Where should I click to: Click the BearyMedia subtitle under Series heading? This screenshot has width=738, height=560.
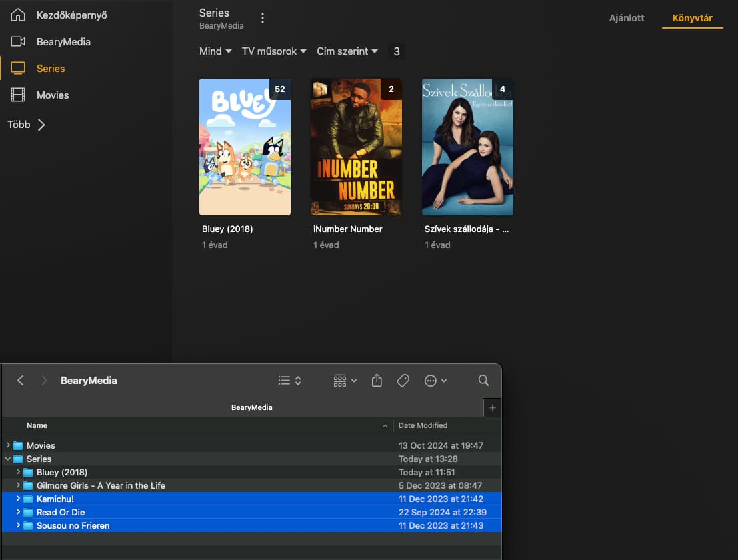pyautogui.click(x=221, y=26)
